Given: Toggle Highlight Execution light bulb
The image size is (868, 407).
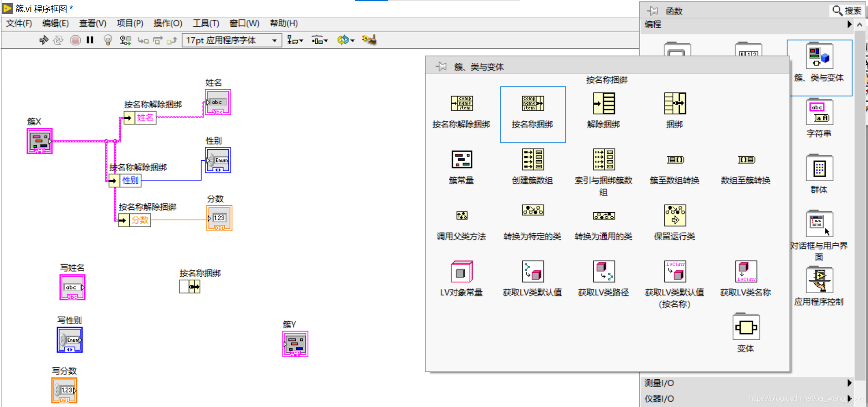Looking at the screenshot, I should pyautogui.click(x=108, y=40).
